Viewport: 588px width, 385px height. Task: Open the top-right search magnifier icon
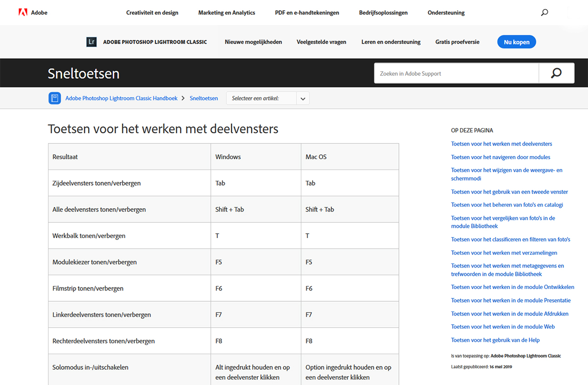click(544, 13)
